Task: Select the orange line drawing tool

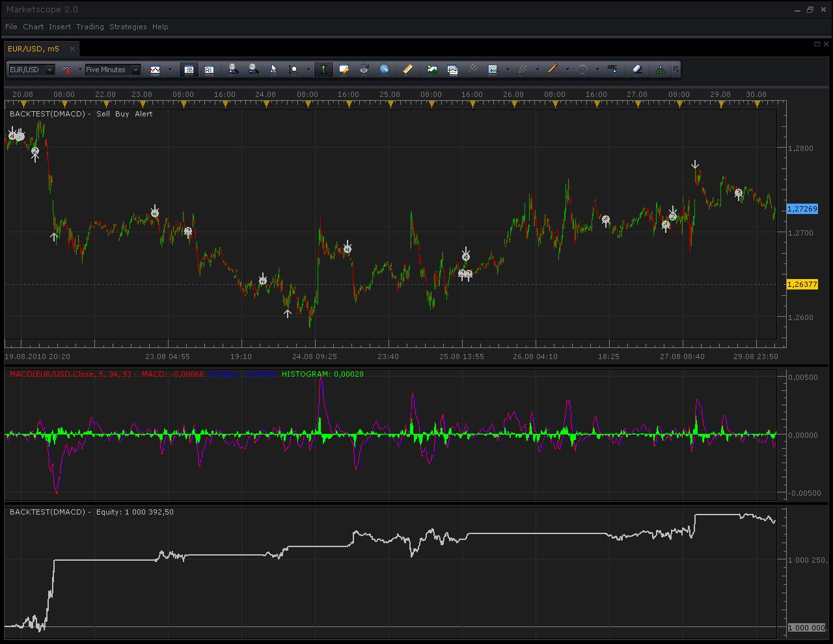Action: click(x=553, y=70)
